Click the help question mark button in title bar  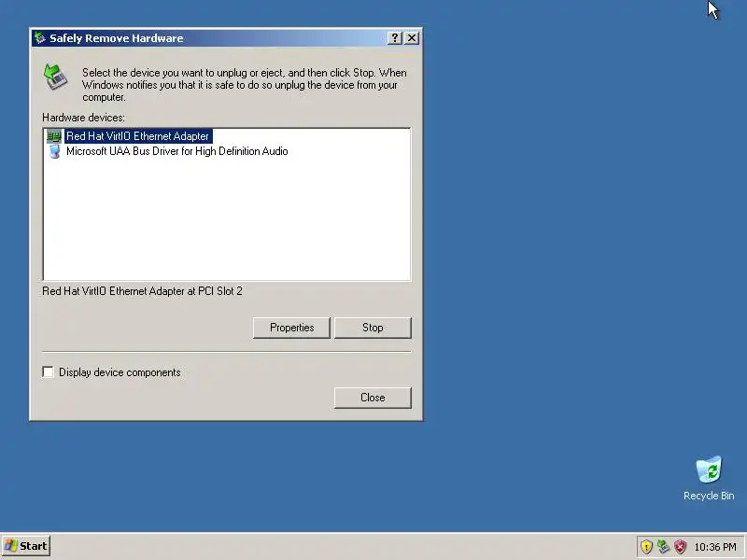point(394,38)
